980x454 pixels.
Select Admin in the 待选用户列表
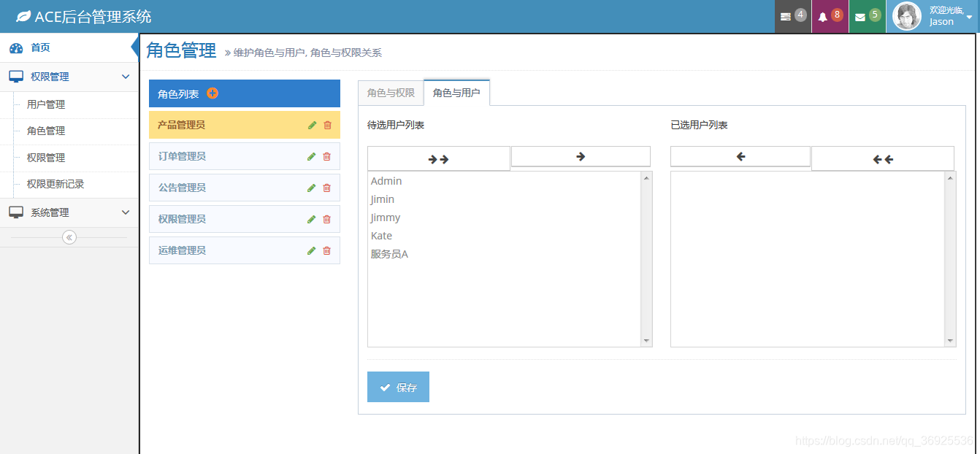point(504,181)
